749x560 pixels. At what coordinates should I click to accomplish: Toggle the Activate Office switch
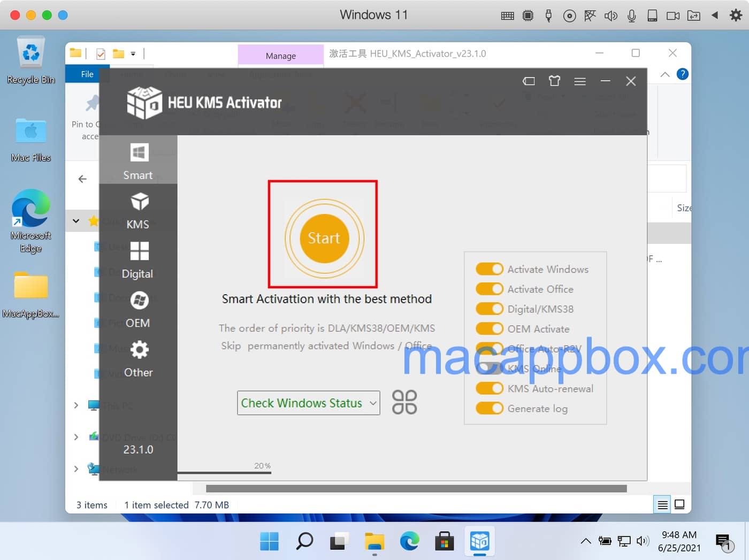click(490, 289)
